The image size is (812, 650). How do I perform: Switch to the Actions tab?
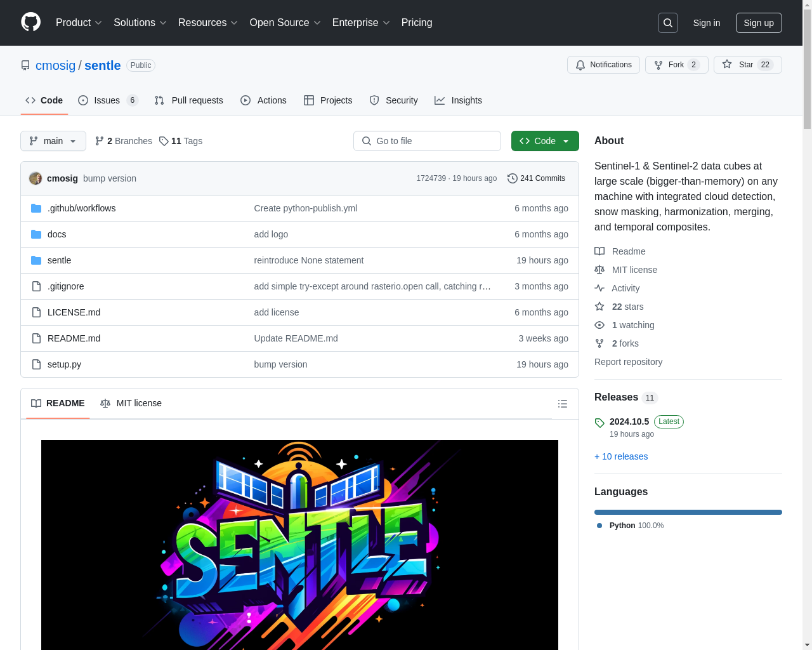point(263,100)
